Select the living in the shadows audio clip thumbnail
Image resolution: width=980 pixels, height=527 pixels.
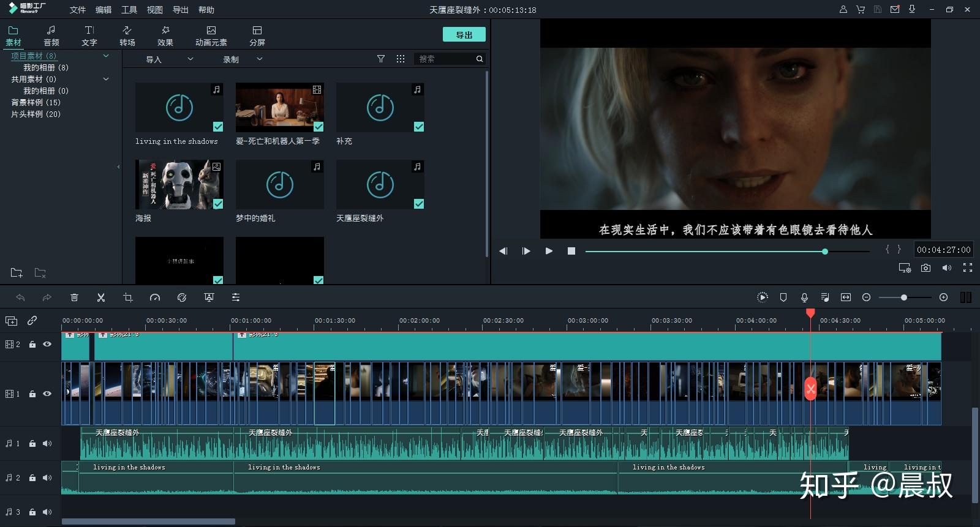coord(179,108)
